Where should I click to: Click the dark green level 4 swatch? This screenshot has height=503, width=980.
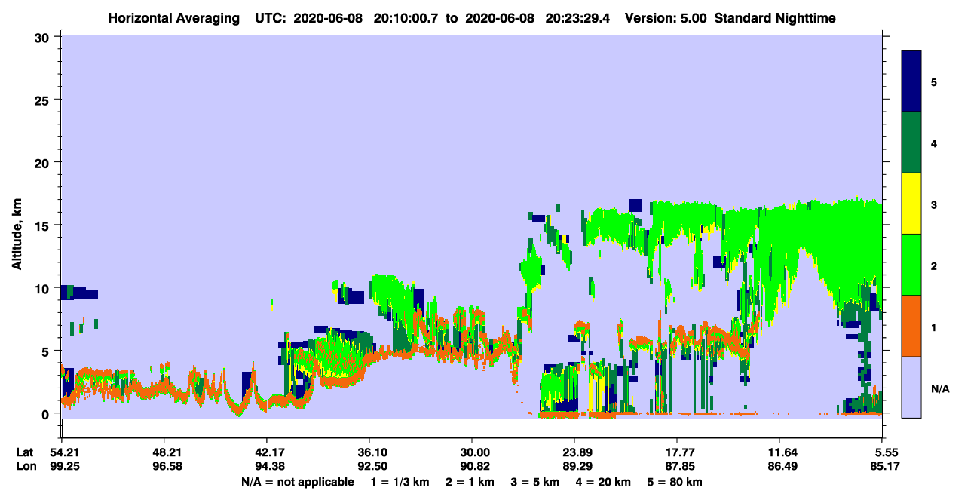[911, 143]
